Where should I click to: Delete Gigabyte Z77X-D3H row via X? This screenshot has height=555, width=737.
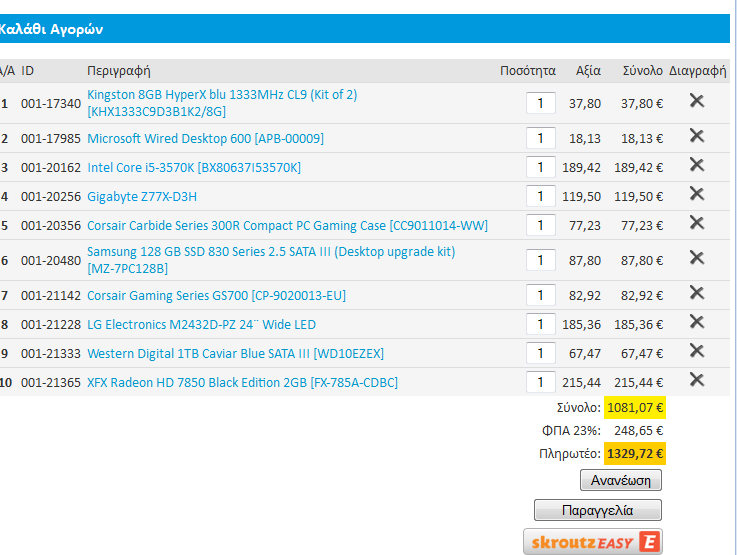tap(697, 194)
